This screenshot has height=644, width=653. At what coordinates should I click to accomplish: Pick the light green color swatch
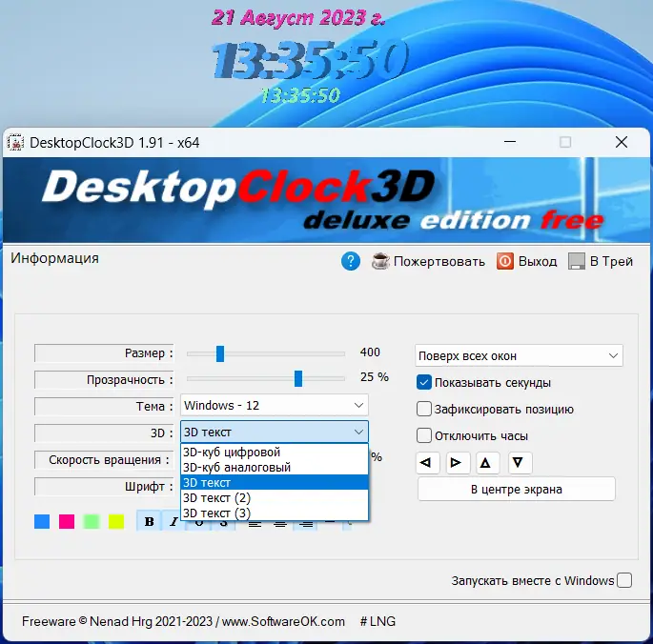click(92, 521)
